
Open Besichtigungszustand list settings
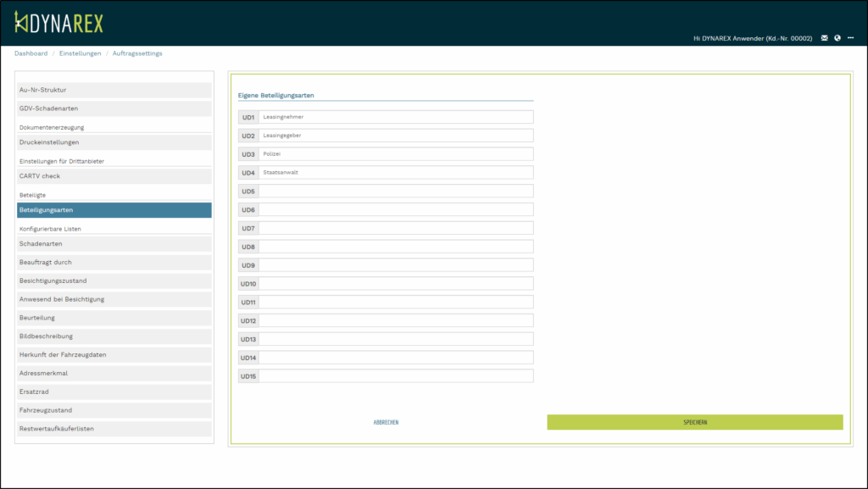pyautogui.click(x=114, y=281)
